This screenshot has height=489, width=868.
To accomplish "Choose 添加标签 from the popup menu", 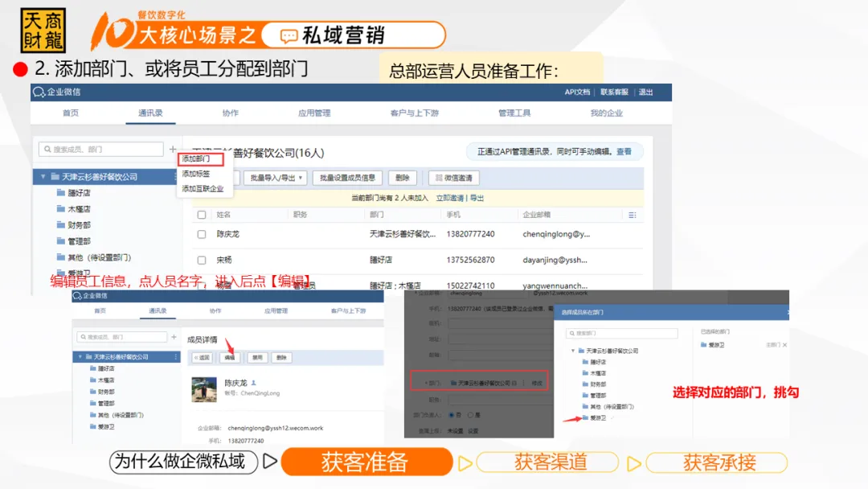I will pyautogui.click(x=196, y=174).
